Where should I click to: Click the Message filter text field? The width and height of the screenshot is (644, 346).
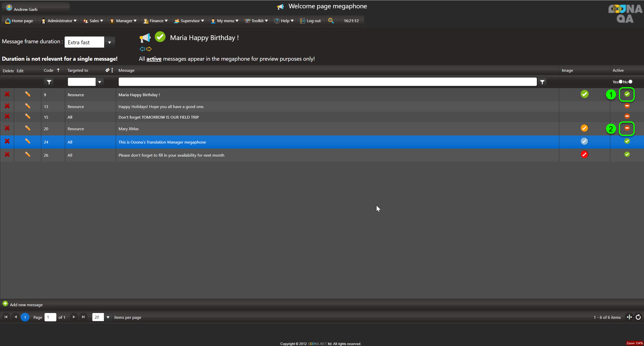[x=327, y=82]
